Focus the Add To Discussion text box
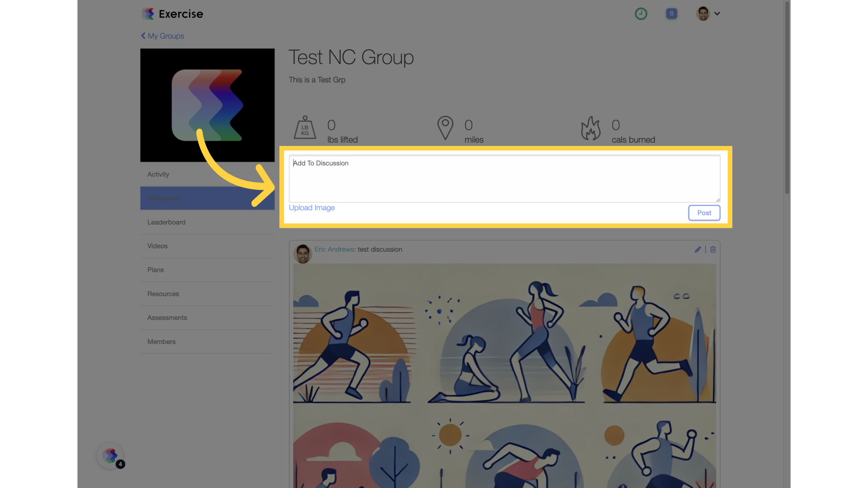868x488 pixels. click(505, 178)
